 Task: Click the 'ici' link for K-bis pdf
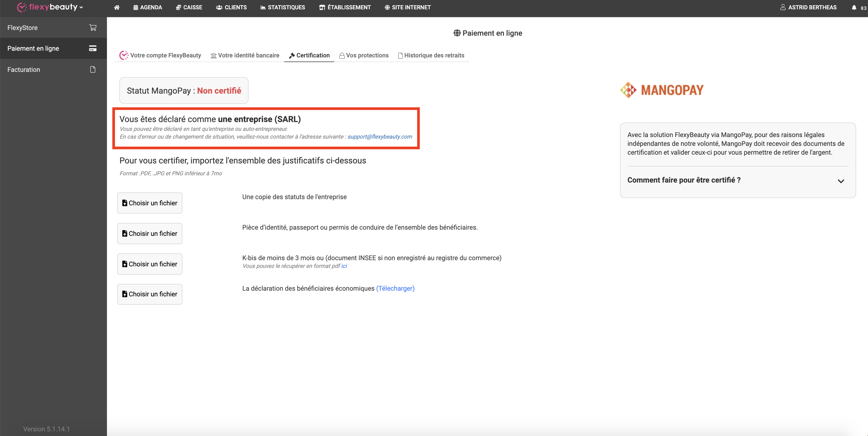click(344, 266)
